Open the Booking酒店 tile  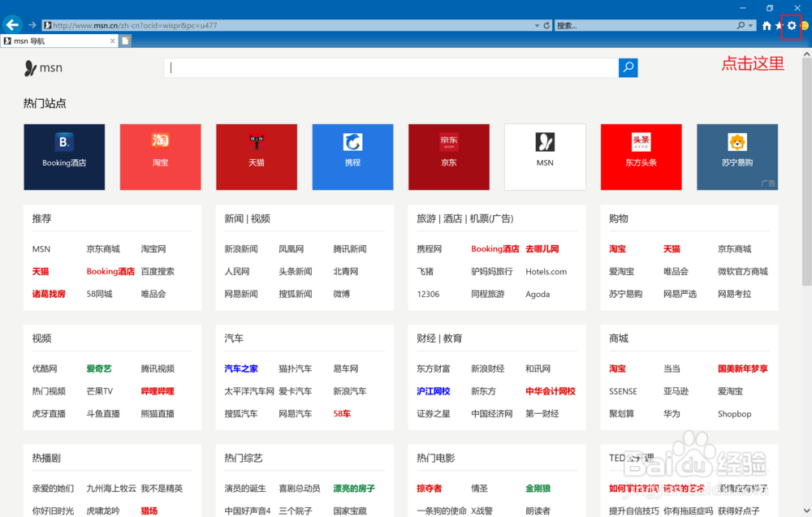(x=64, y=157)
